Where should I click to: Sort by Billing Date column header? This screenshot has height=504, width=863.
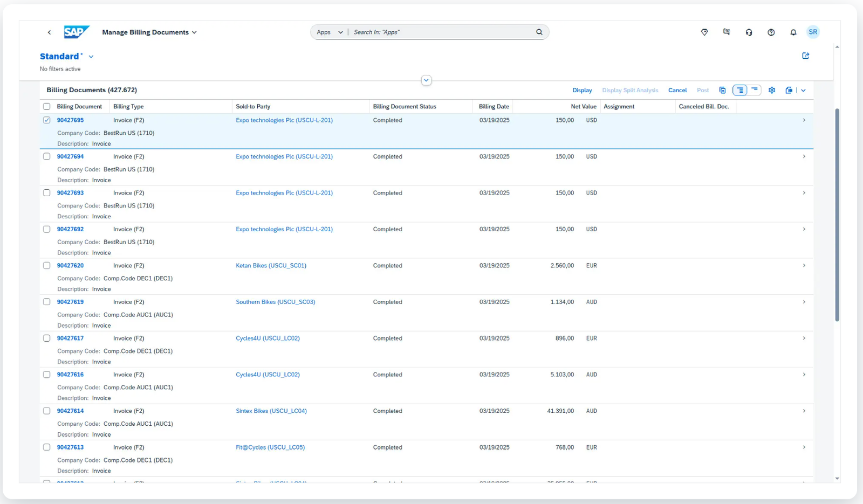494,107
